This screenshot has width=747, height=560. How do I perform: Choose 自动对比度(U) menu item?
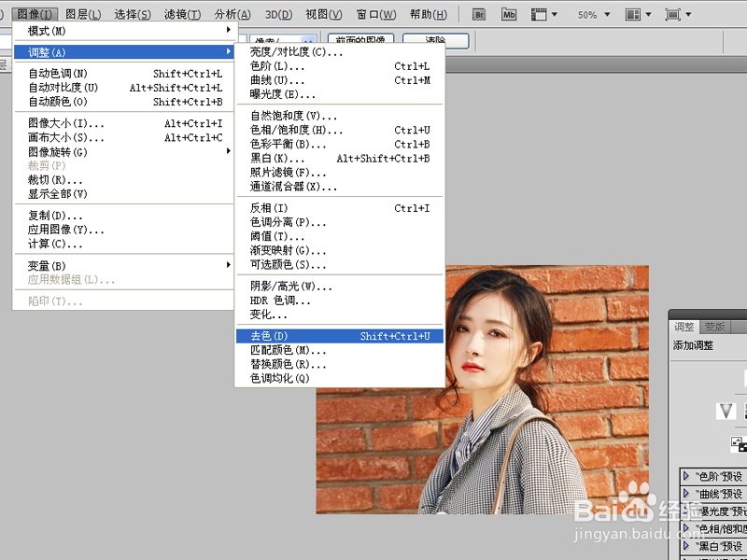[x=123, y=88]
